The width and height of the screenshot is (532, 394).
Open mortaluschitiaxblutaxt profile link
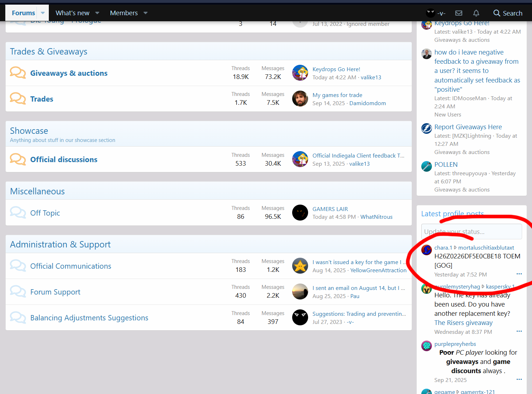click(486, 247)
